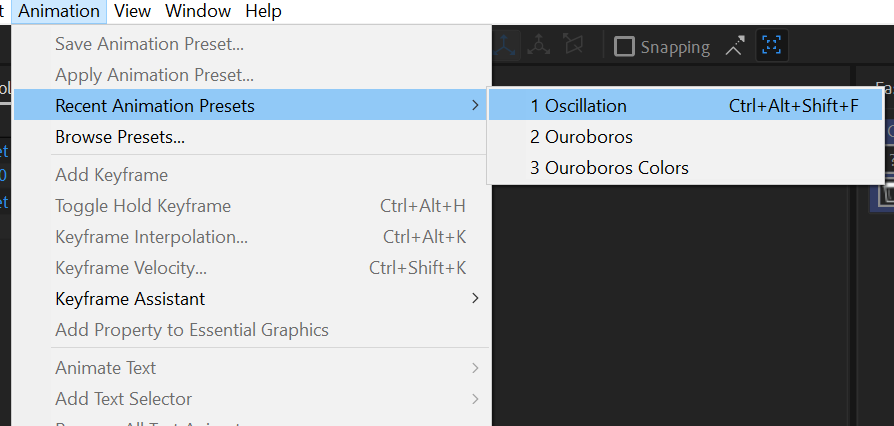Toggle snap to collapsed composition features icon

(772, 46)
